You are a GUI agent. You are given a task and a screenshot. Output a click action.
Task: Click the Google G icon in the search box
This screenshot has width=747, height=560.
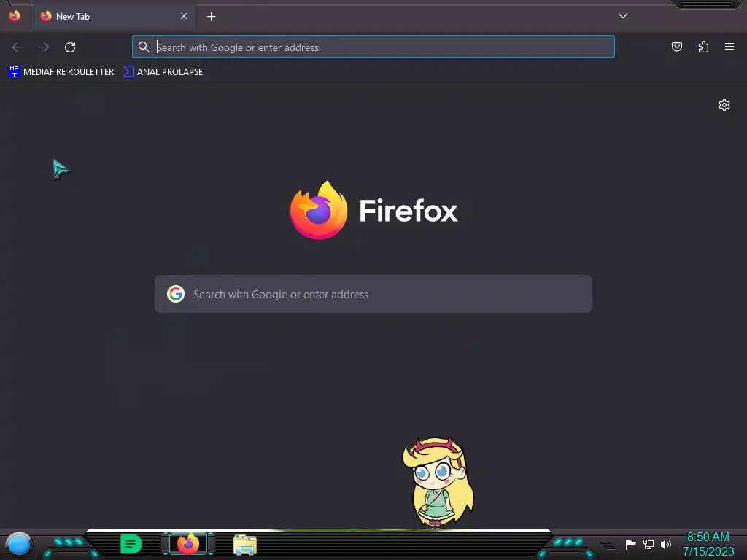[x=176, y=294]
